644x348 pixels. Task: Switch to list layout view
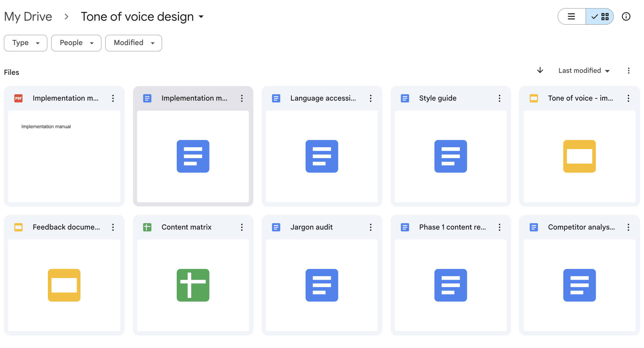coord(572,16)
